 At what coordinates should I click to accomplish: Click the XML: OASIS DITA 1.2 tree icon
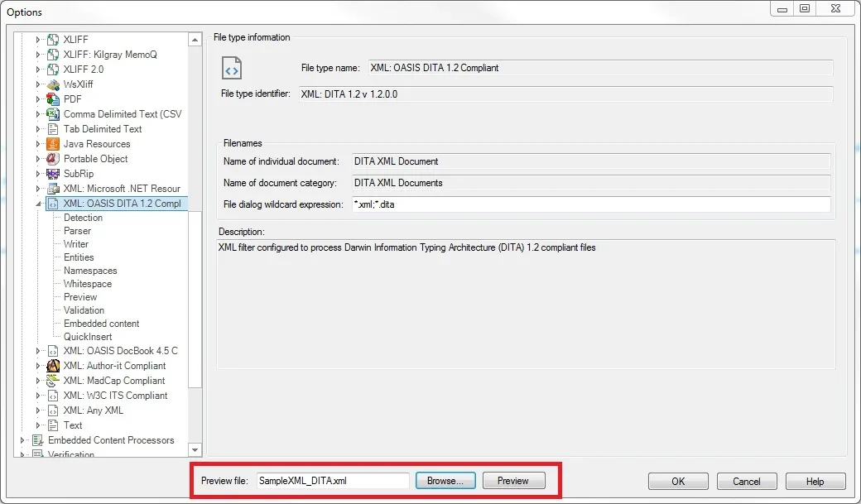point(53,203)
